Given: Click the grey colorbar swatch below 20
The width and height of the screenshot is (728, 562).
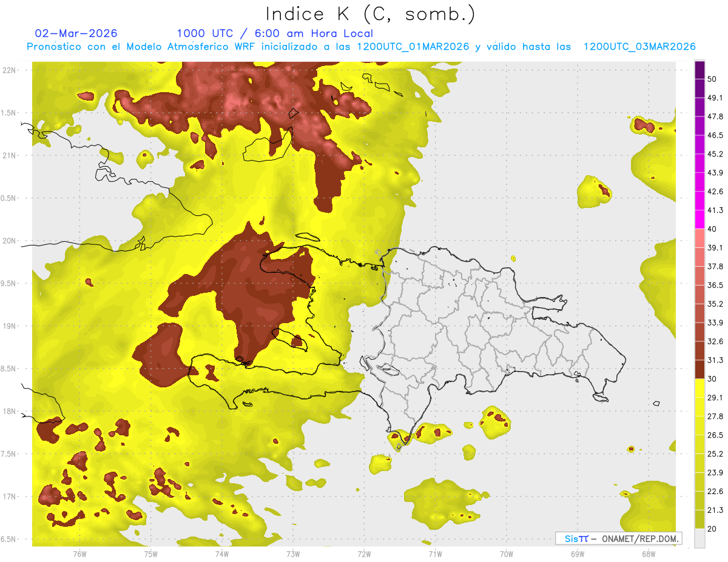Looking at the screenshot, I should (x=699, y=538).
